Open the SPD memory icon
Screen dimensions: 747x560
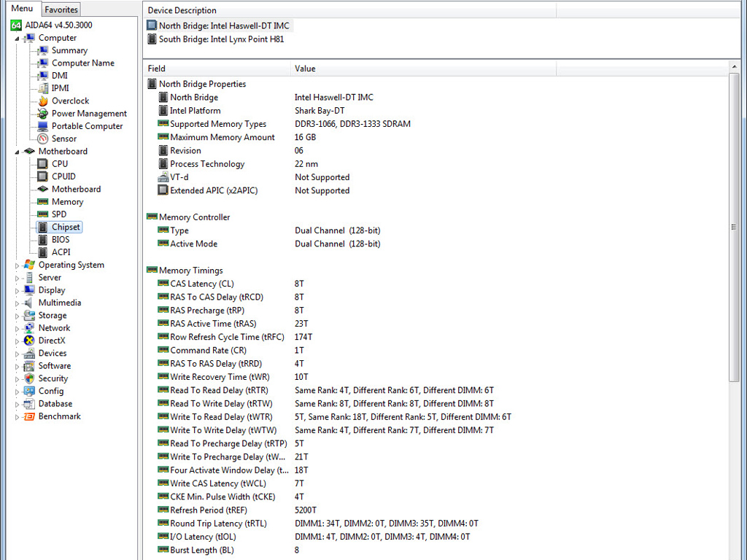click(42, 214)
